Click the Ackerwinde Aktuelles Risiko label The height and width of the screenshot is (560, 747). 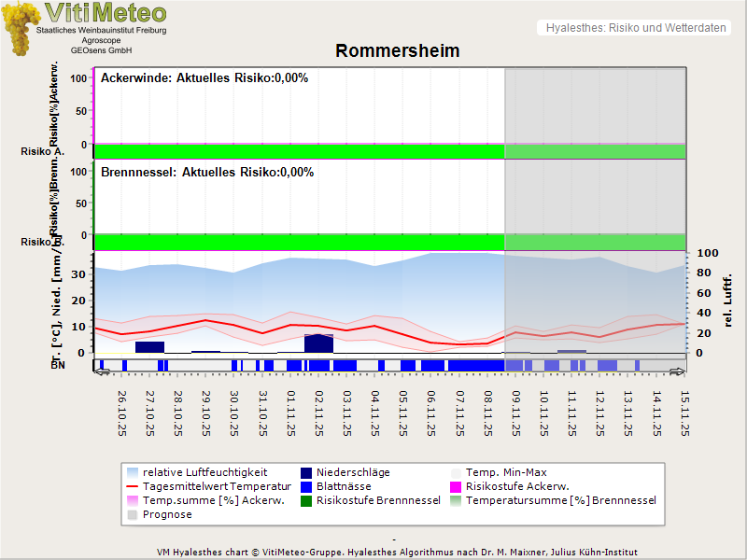pos(204,78)
